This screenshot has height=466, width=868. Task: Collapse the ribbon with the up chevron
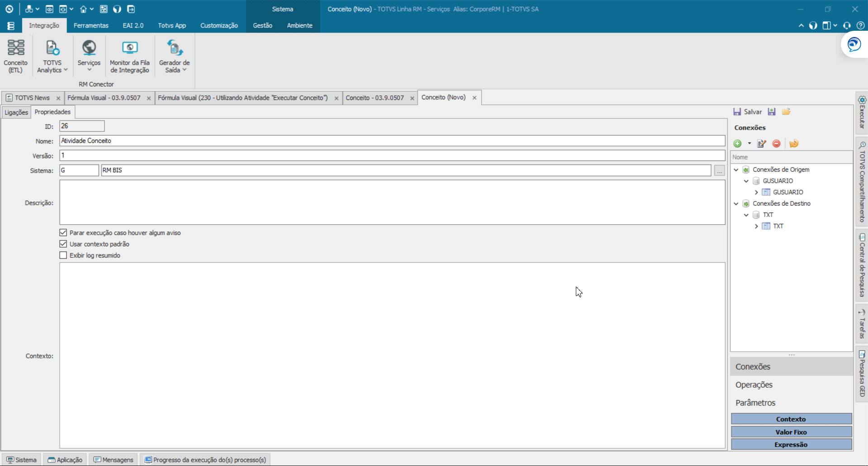801,26
